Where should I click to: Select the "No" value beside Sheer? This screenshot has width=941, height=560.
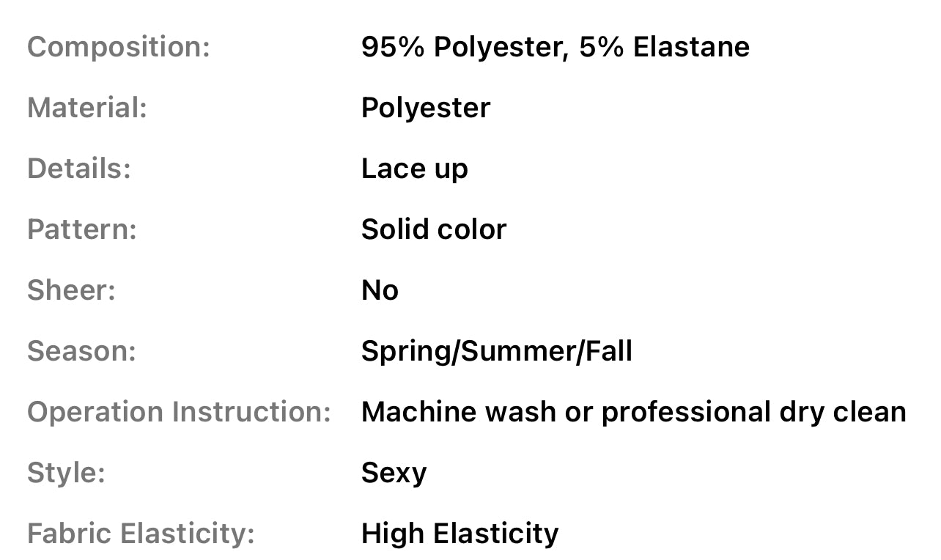point(380,291)
